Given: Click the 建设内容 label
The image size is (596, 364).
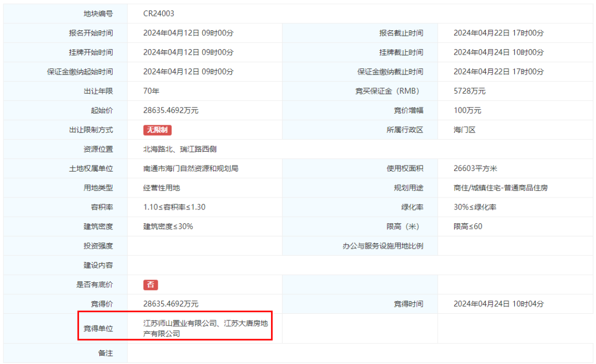Looking at the screenshot, I should tap(98, 266).
